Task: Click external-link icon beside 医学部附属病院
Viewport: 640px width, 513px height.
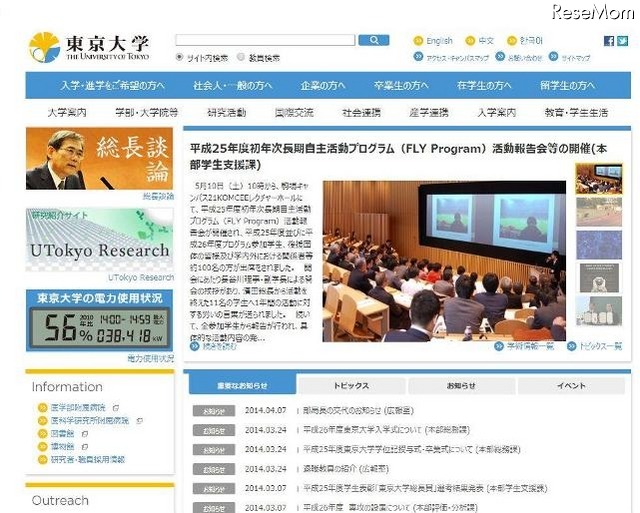Action: coord(116,408)
